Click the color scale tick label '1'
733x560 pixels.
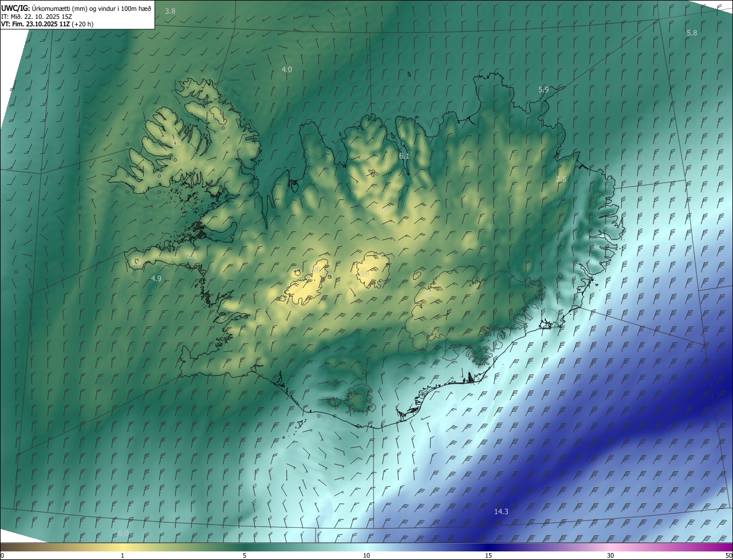tap(123, 555)
